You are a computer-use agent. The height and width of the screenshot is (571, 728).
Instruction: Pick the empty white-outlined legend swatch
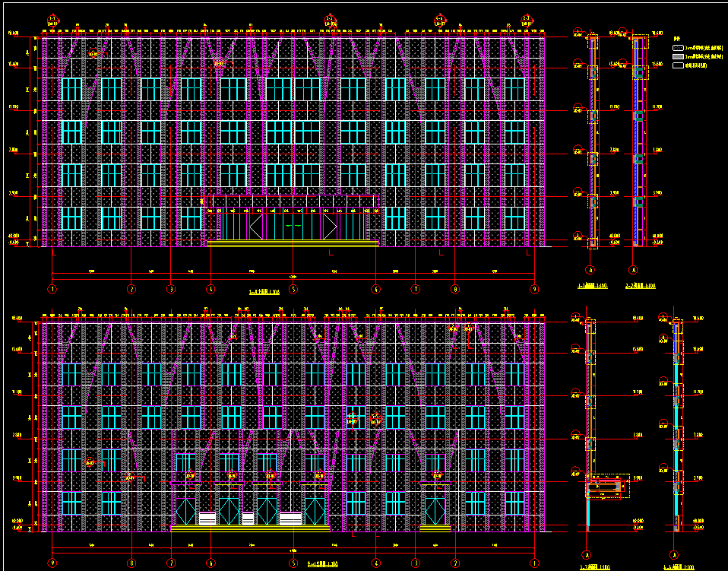pyautogui.click(x=679, y=65)
